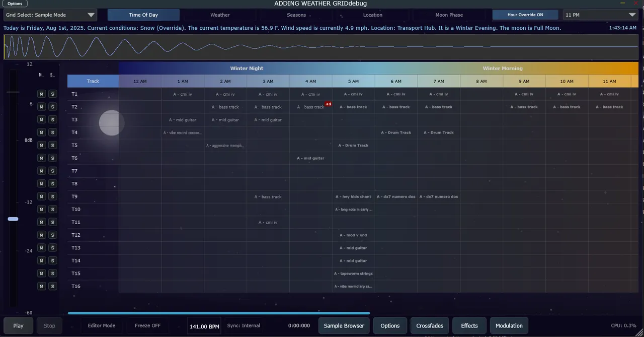The width and height of the screenshot is (644, 337).
Task: Select the Drum Track clip at 5 AM
Action: click(x=353, y=146)
